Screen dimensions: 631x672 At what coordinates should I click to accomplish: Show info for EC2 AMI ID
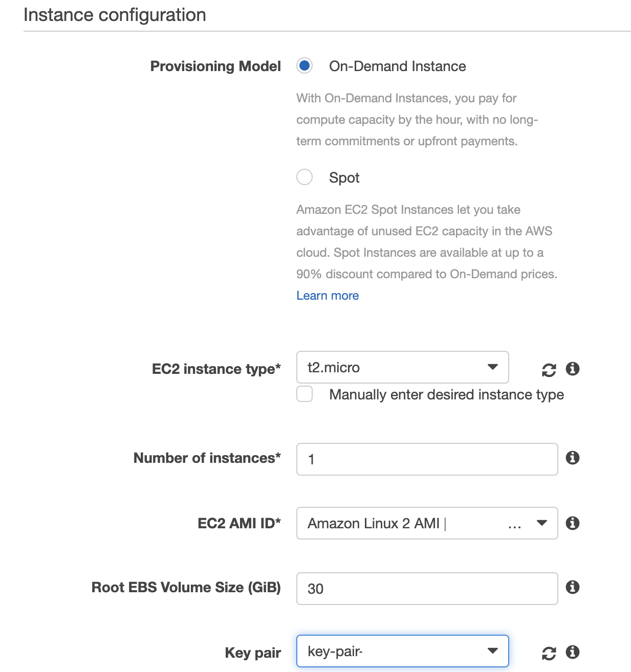coord(573,523)
